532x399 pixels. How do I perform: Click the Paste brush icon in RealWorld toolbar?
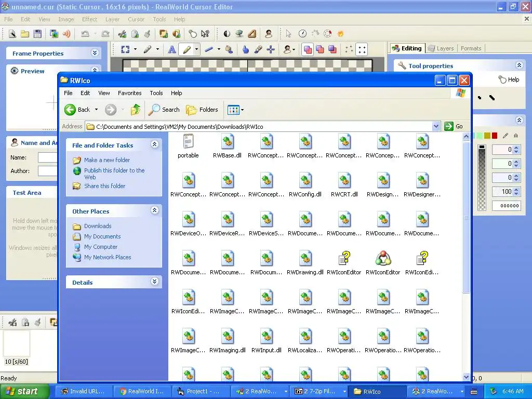point(147,34)
